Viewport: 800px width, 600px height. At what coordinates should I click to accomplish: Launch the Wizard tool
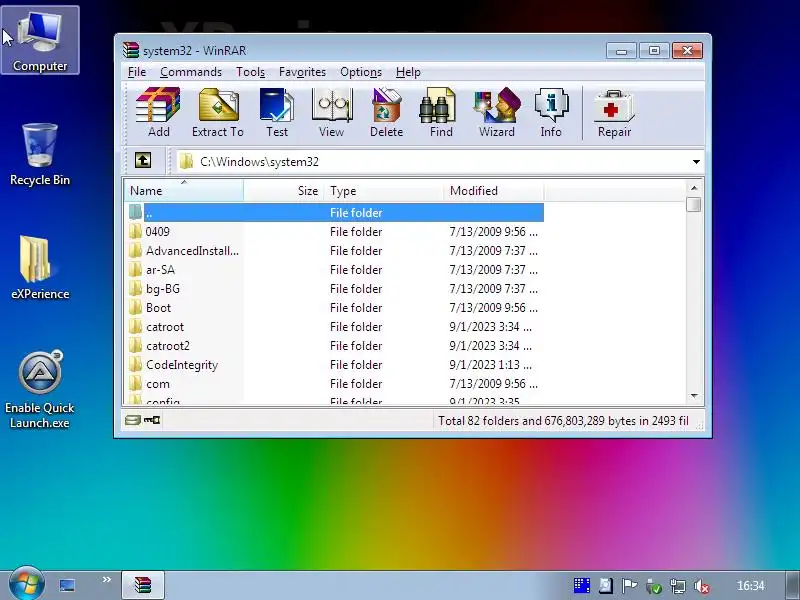496,113
